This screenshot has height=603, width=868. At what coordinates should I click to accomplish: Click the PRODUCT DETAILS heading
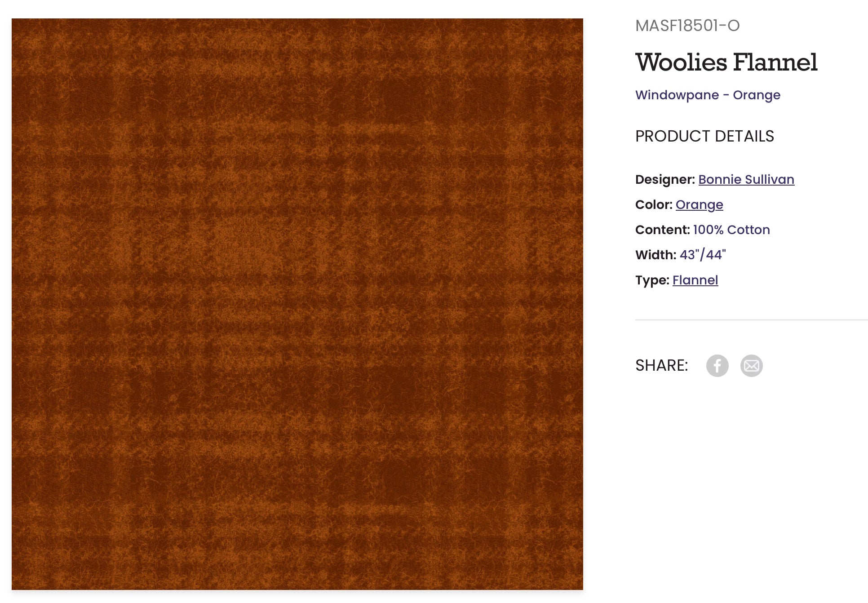[x=704, y=136]
